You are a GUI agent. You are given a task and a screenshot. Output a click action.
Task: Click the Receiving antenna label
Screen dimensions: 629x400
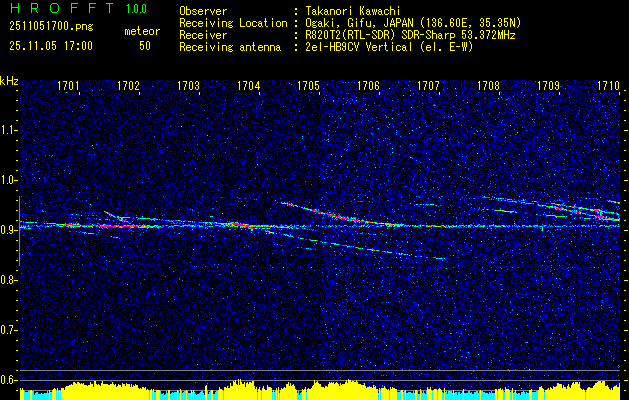click(230, 47)
